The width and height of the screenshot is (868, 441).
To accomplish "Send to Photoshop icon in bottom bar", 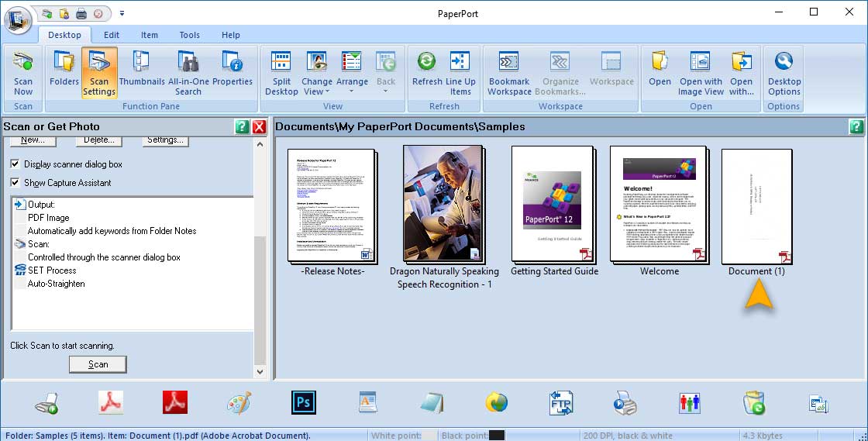I will pyautogui.click(x=303, y=403).
